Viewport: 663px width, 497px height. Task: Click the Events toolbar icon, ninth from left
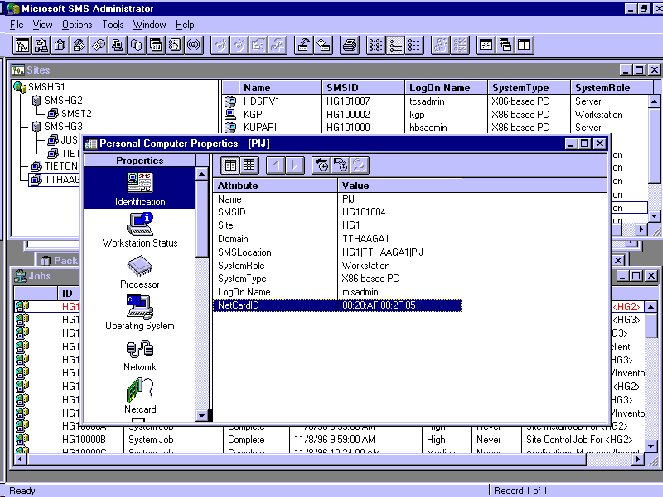click(x=175, y=45)
